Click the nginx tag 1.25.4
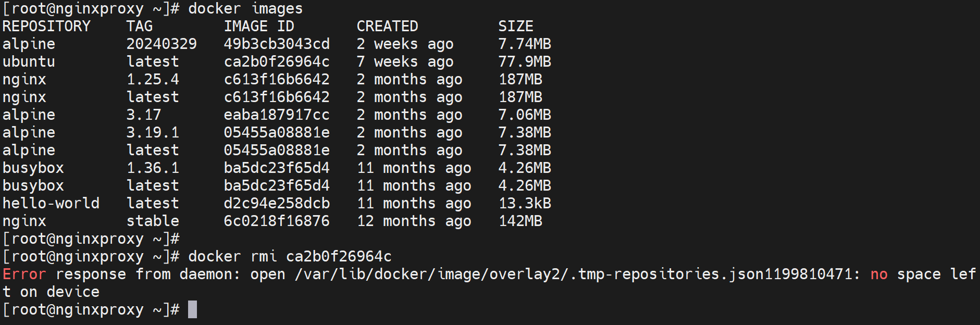The image size is (980, 325). coord(153,79)
